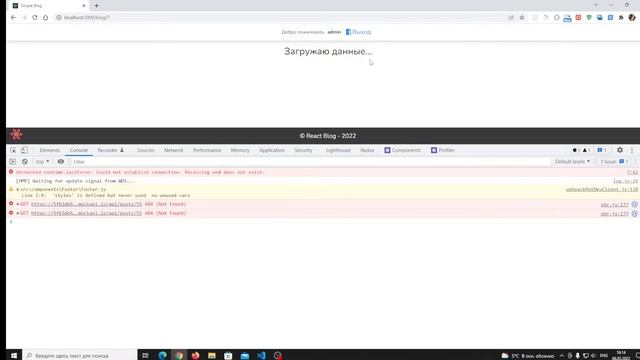
Task: Click the blue issues counter beside settings
Action: click(602, 150)
